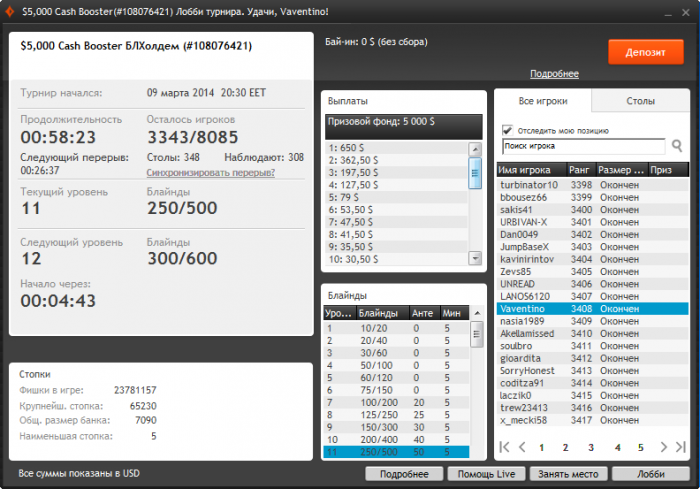Click 'Помощь Live' button
This screenshot has width=700, height=489.
[486, 474]
